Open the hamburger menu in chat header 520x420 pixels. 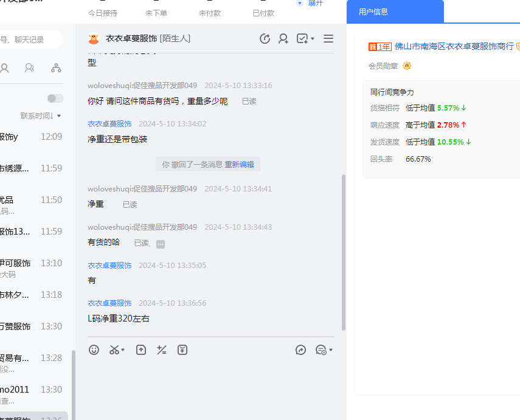coord(328,39)
